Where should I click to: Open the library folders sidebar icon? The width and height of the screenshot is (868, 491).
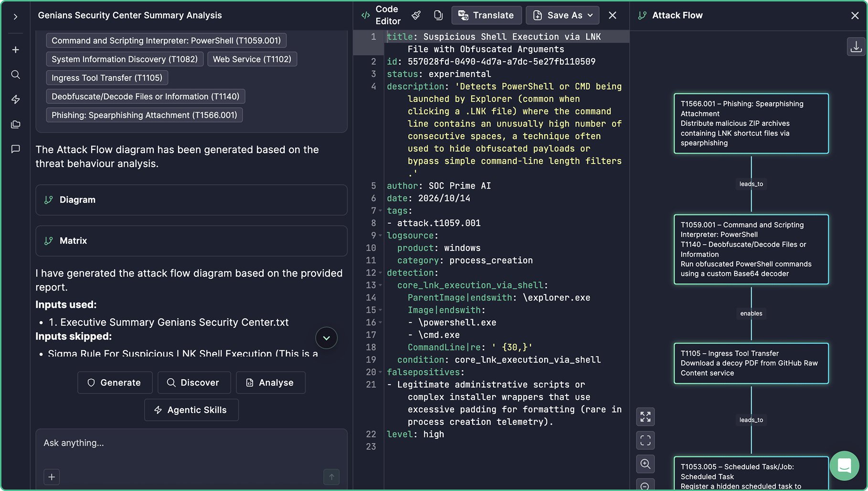click(15, 124)
